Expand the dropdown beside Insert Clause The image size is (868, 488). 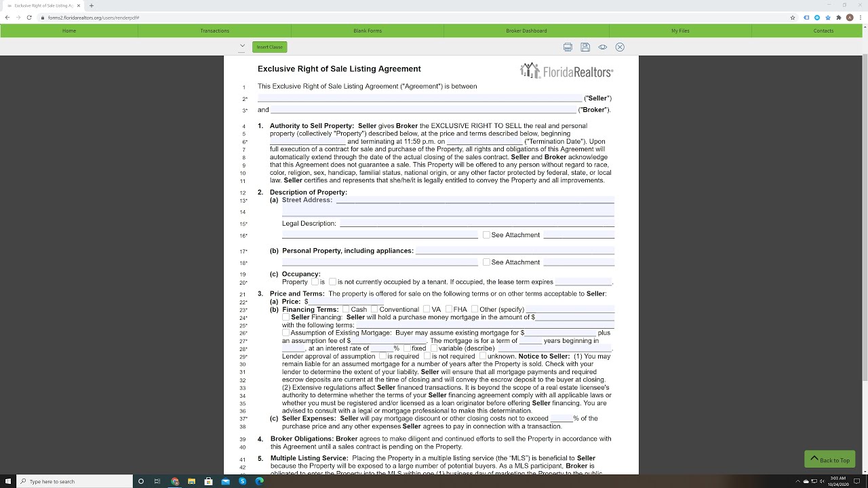click(x=242, y=47)
